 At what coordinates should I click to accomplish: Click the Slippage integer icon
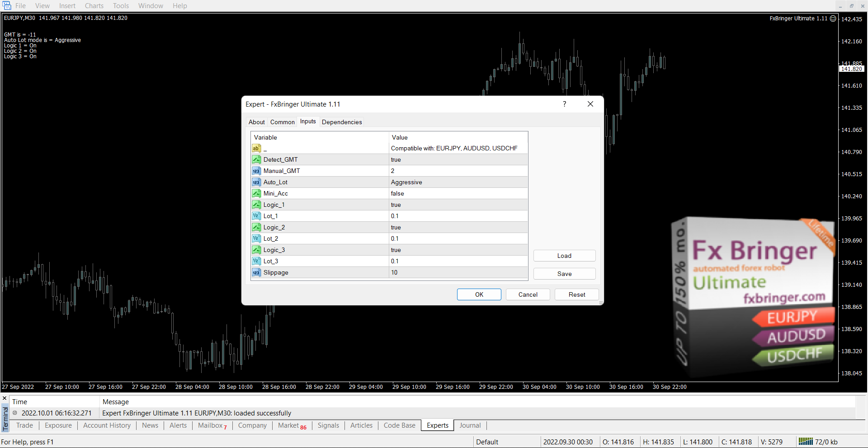pyautogui.click(x=256, y=272)
